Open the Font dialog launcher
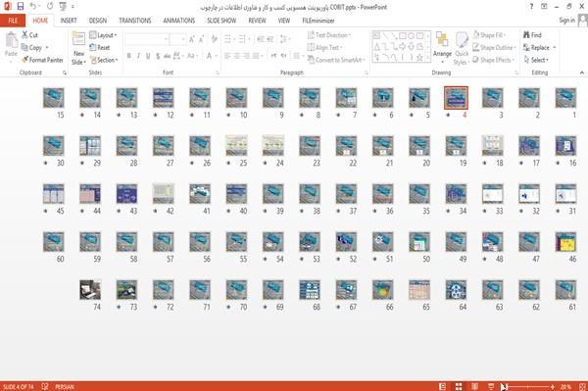The width and height of the screenshot is (588, 391). pyautogui.click(x=218, y=73)
